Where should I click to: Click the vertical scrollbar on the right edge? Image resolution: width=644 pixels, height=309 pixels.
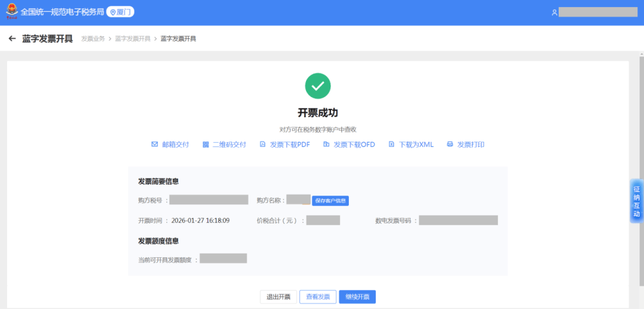(641, 119)
